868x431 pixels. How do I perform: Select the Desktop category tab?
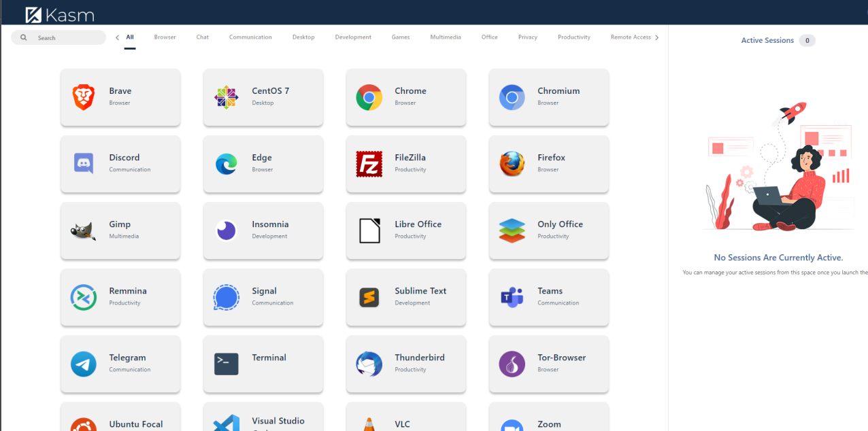[303, 37]
